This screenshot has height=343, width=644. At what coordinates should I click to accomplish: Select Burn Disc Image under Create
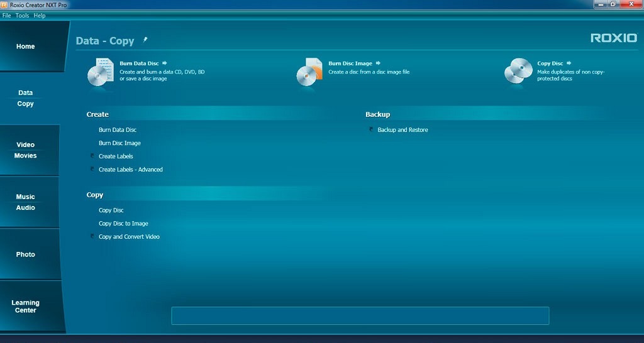click(119, 143)
